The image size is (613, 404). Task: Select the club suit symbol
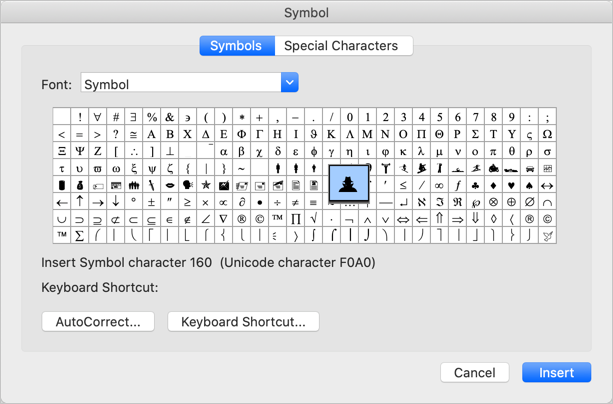point(475,185)
